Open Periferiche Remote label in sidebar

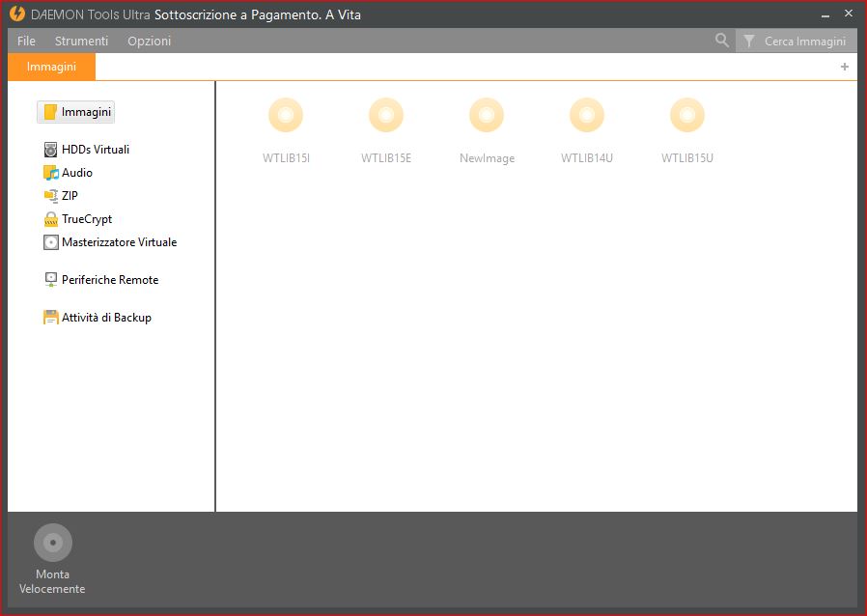(110, 280)
